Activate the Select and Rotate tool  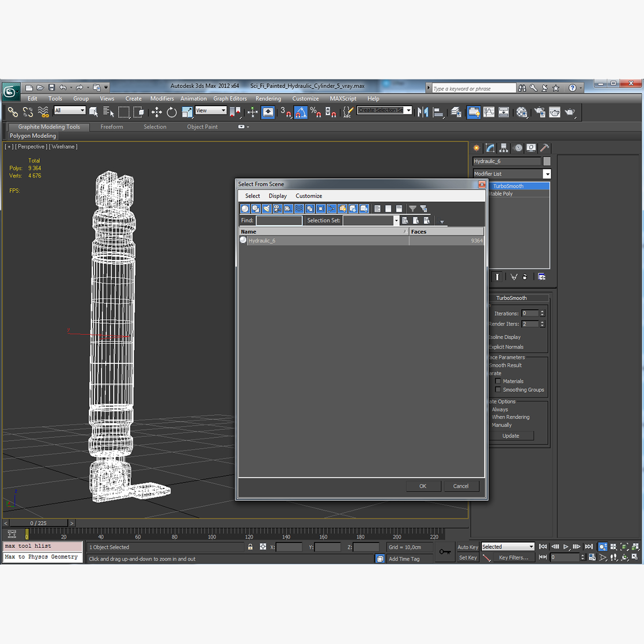pos(172,112)
